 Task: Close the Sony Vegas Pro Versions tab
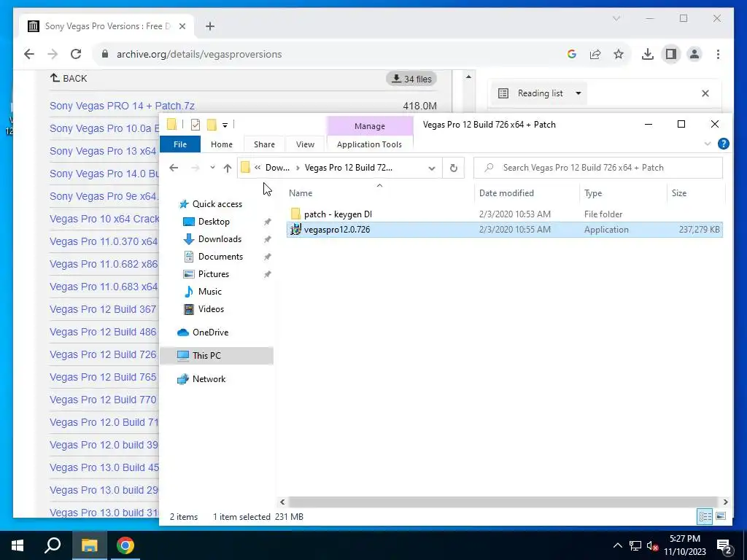(x=182, y=26)
